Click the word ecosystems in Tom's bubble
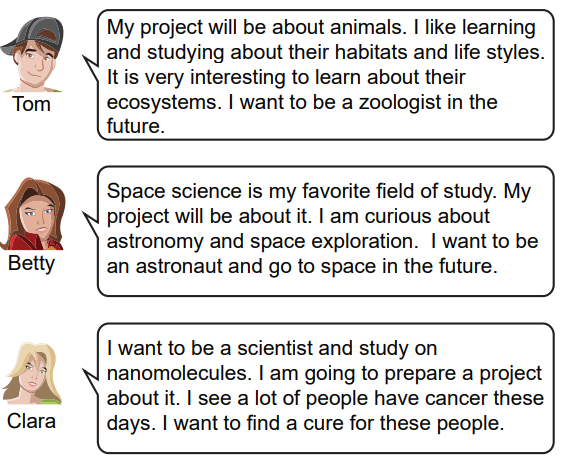561x460 pixels. (162, 103)
